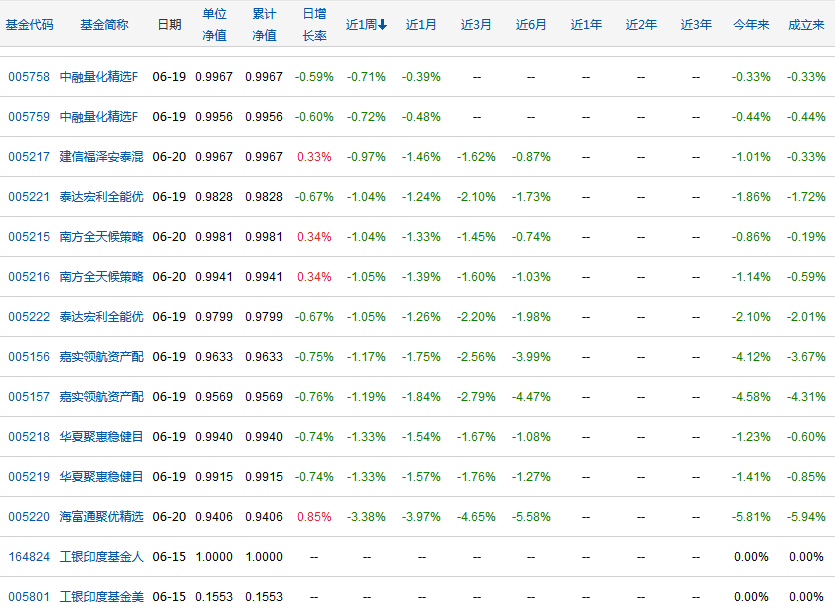Open 工银印度基金美 fund page
This screenshot has height=614, width=835.
click(x=101, y=597)
